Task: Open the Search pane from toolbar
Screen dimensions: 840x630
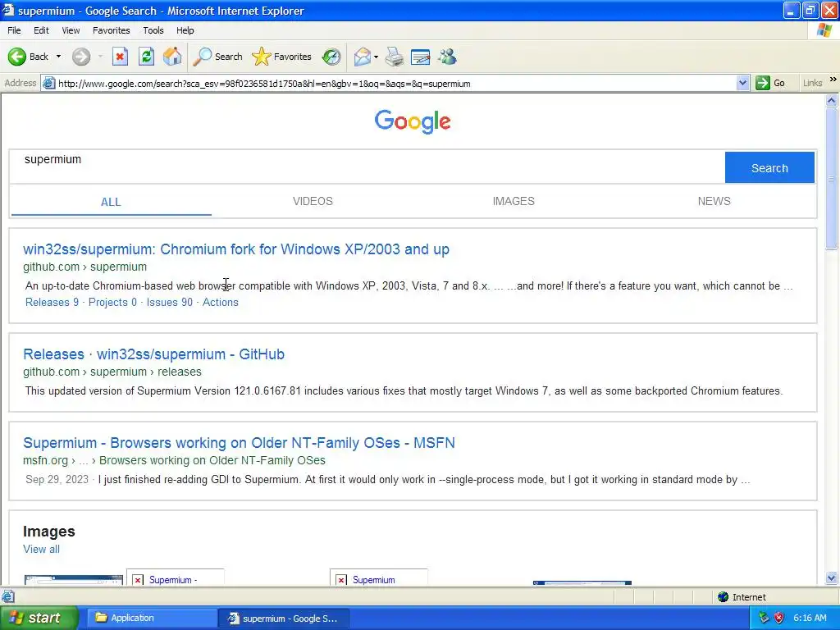Action: tap(217, 57)
